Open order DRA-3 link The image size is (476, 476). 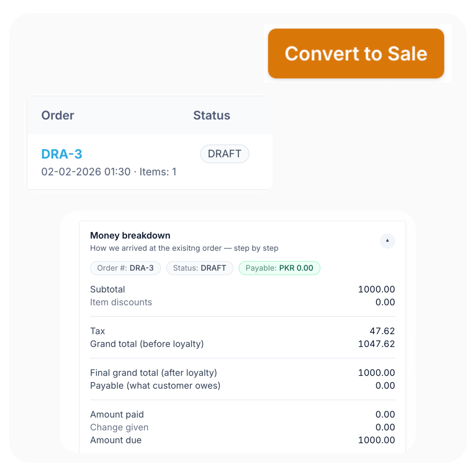click(x=62, y=154)
